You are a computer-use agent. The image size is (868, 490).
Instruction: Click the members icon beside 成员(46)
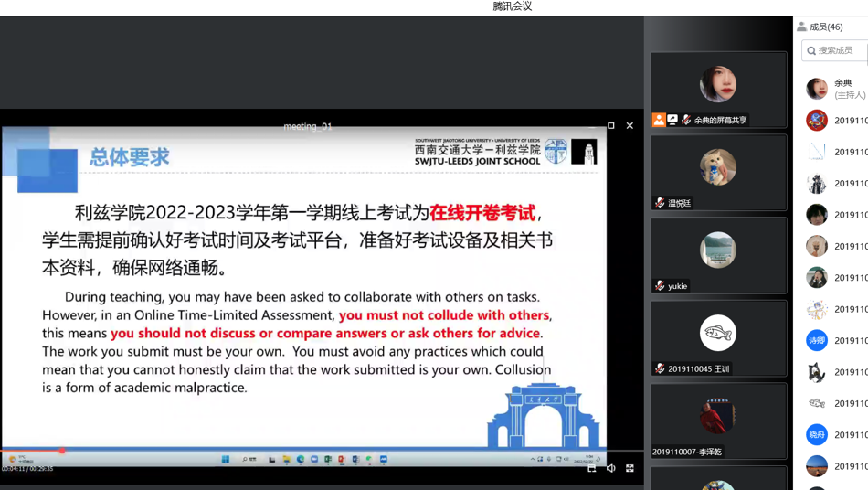click(x=802, y=27)
